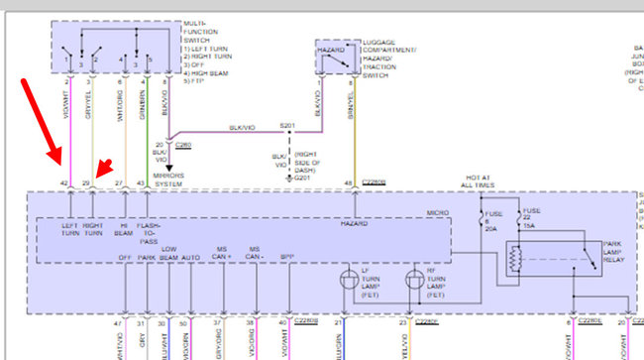Click the BPP label
Image resolution: width=644 pixels, height=360 pixels.
pos(287,257)
